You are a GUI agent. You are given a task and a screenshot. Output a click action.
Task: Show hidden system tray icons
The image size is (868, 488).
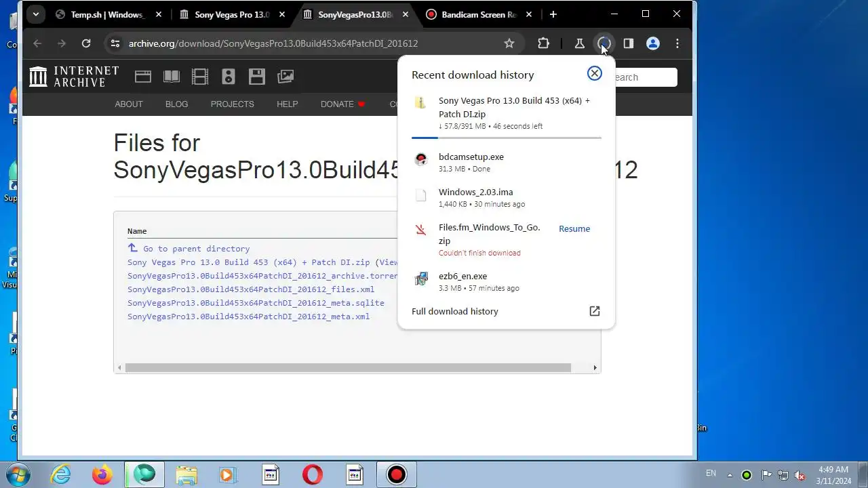(729, 474)
